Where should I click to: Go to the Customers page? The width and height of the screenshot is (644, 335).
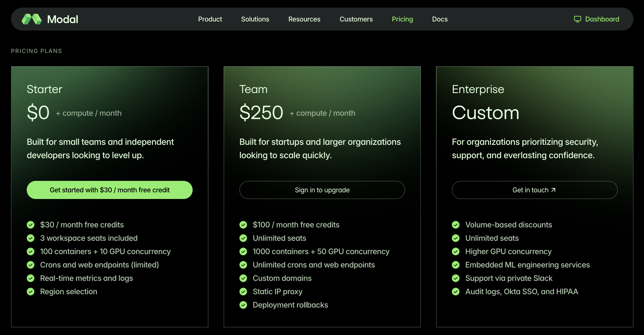[x=356, y=19]
